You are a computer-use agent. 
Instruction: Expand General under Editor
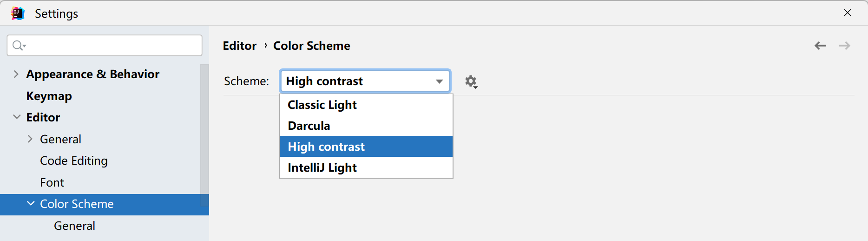point(30,139)
